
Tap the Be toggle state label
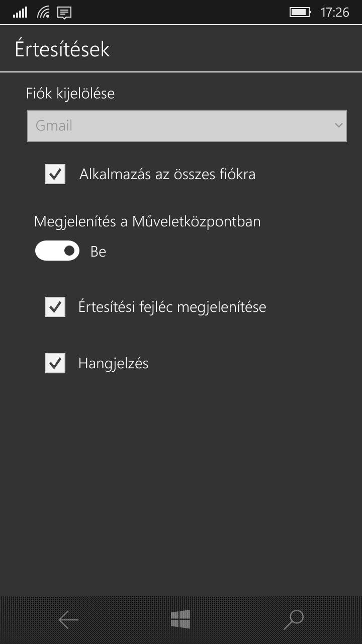(98, 251)
